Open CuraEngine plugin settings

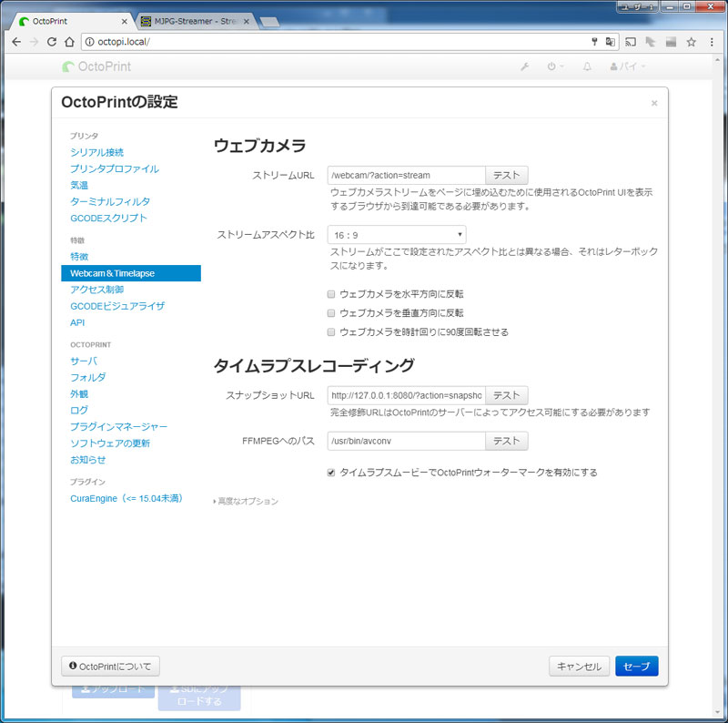126,499
